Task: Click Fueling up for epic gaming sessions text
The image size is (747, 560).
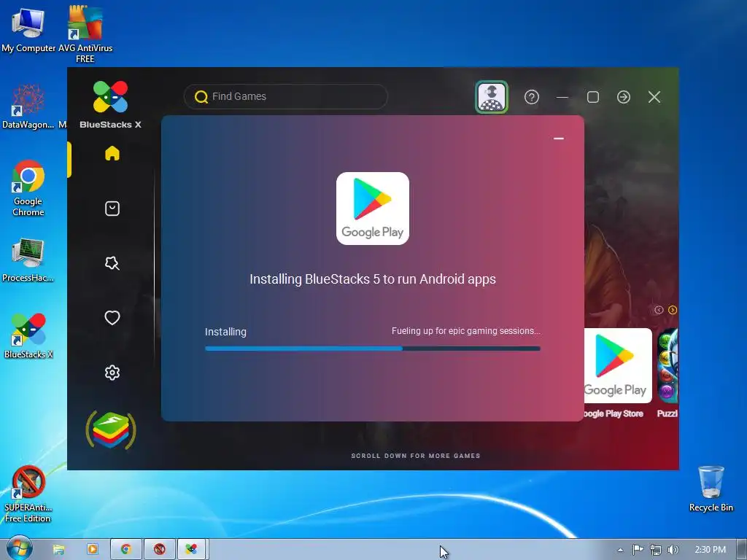Action: pos(466,331)
